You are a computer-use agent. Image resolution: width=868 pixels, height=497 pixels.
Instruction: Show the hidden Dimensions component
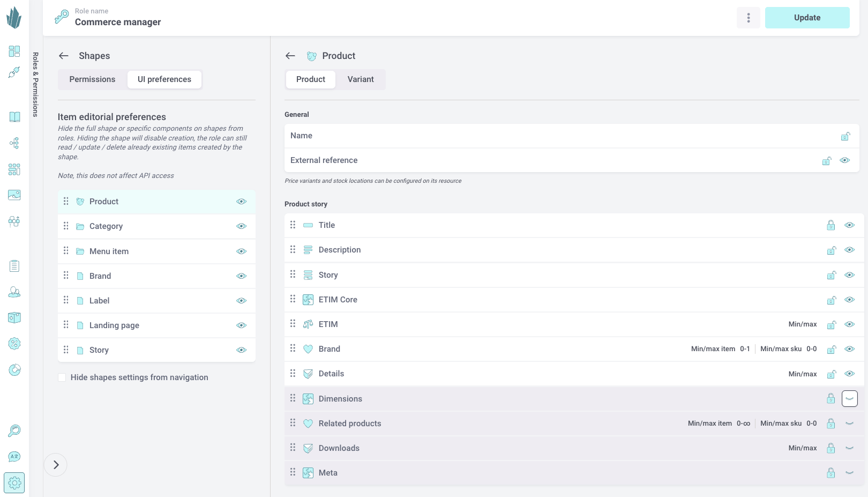pos(849,399)
